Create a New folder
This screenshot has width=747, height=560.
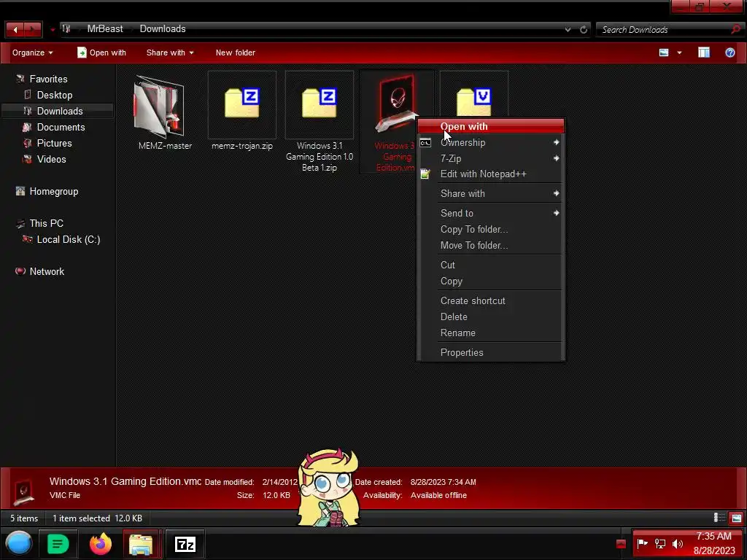tap(236, 52)
